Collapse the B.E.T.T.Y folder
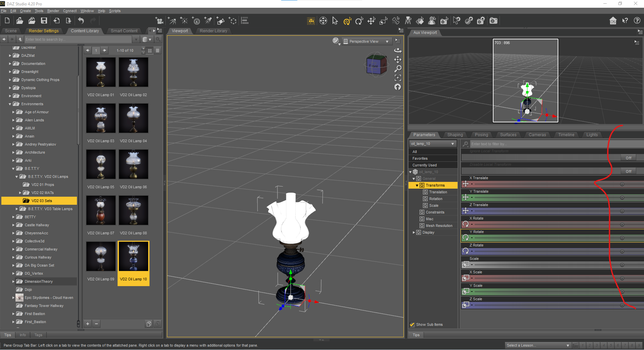The height and width of the screenshot is (350, 644). [x=13, y=169]
